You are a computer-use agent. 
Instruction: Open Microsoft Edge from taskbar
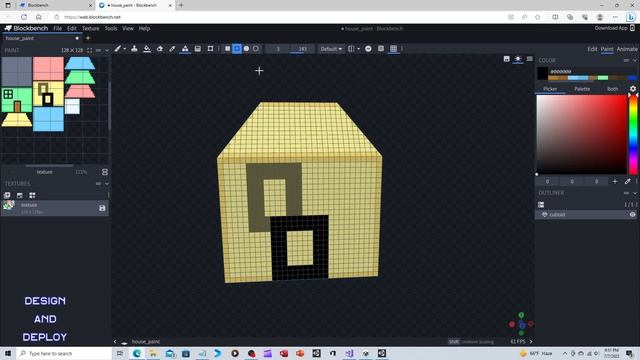click(136, 353)
